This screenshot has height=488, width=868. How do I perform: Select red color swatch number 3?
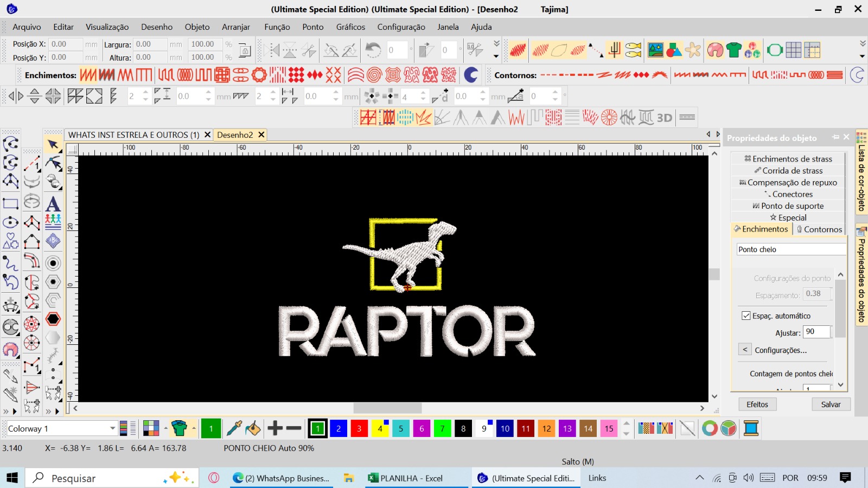359,428
